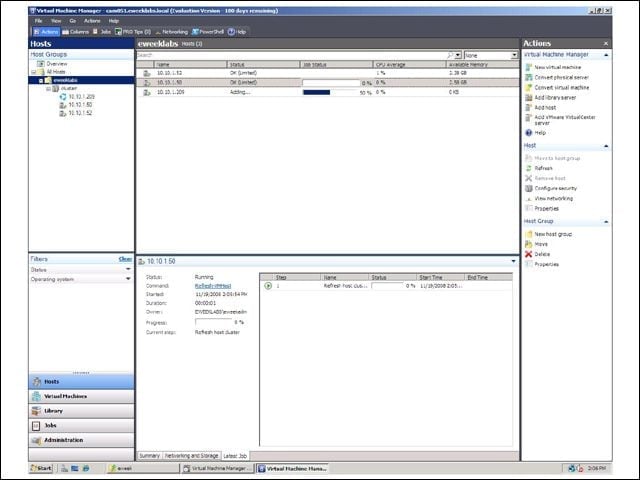
Task: Go to the Jobs view in navigation pane
Action: (x=81, y=425)
